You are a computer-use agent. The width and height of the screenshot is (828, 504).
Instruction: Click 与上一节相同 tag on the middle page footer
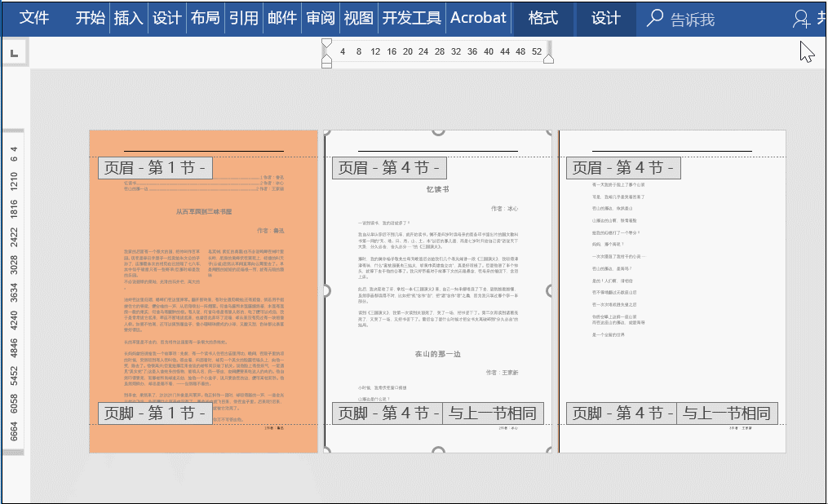pyautogui.click(x=493, y=413)
